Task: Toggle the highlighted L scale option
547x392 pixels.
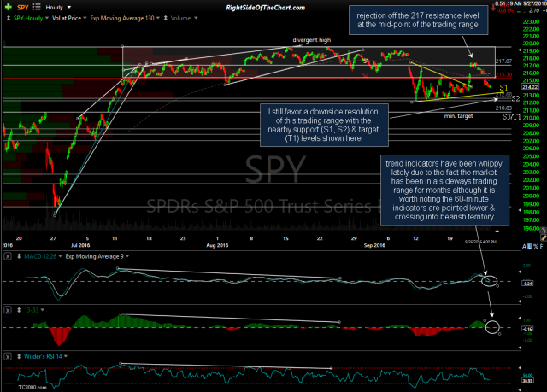Action: 530,246
